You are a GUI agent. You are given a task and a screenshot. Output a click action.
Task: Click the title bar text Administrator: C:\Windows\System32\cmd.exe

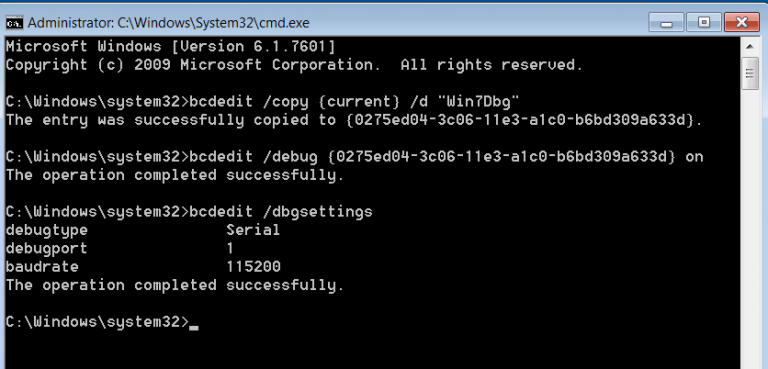(x=168, y=23)
